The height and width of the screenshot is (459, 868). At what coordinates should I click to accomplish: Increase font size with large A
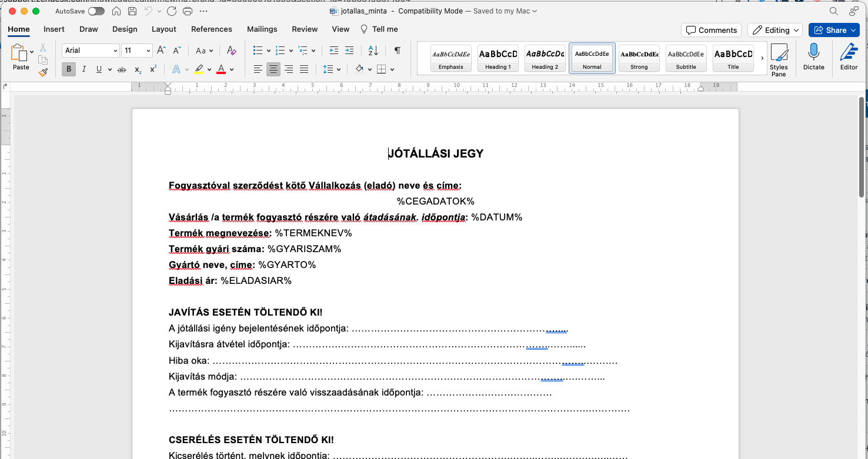click(161, 51)
